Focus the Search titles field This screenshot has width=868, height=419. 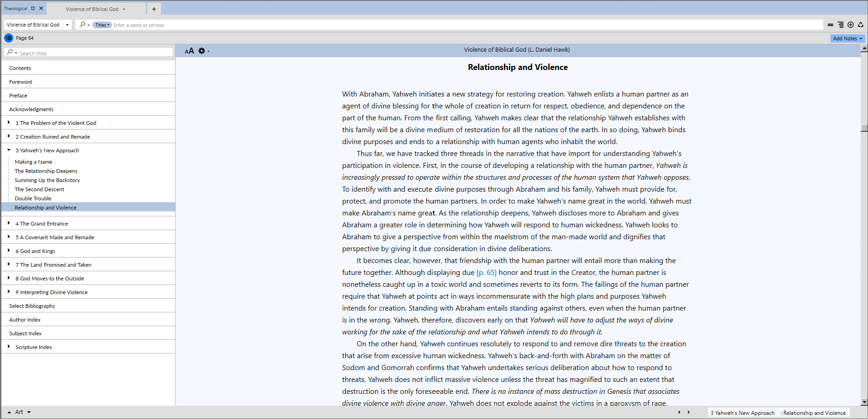pos(96,53)
